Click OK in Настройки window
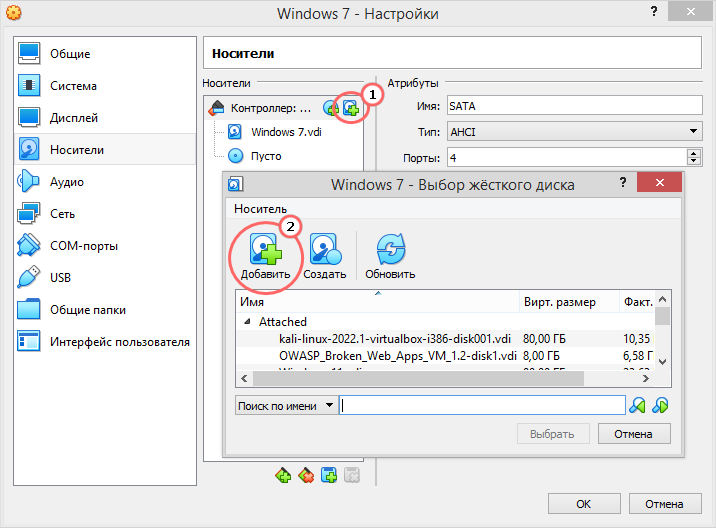The width and height of the screenshot is (716, 528). click(584, 504)
